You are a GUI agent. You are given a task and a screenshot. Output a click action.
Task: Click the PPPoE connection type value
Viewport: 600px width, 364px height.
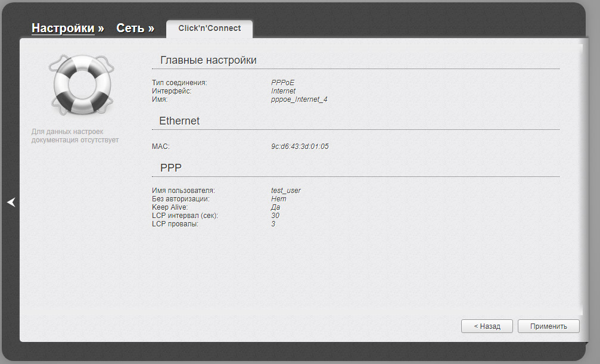282,83
